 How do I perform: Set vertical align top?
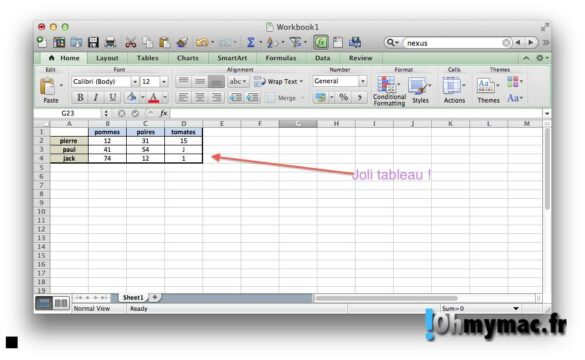(183, 81)
